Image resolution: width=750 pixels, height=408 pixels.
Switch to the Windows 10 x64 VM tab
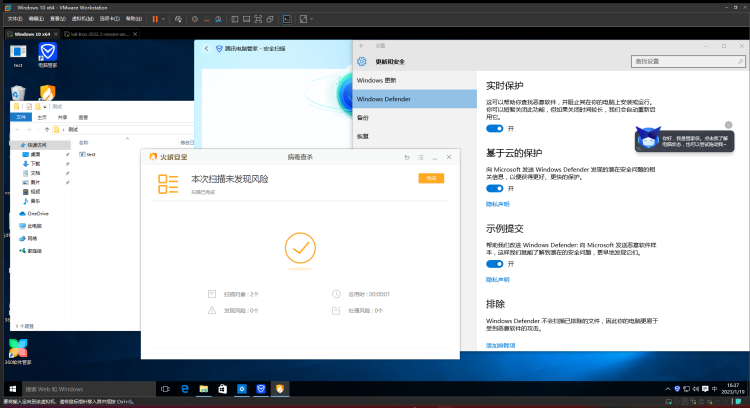pos(32,34)
